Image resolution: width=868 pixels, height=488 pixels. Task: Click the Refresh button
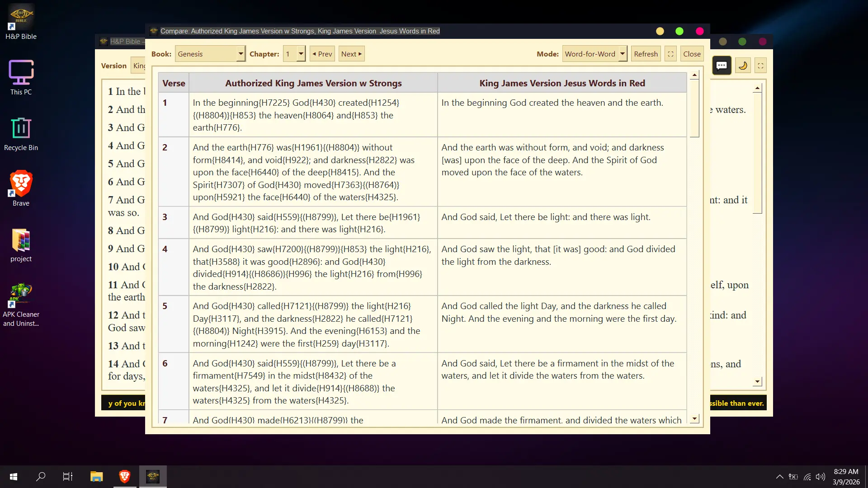click(x=646, y=54)
